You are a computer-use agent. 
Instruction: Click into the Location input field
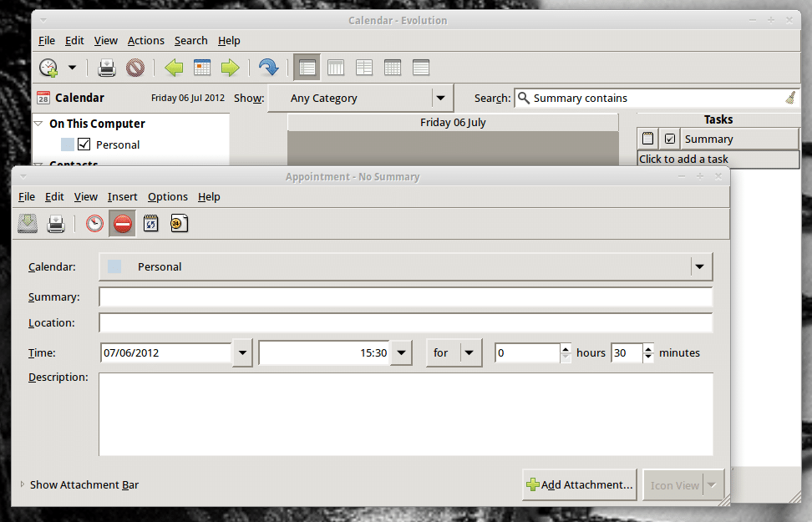406,322
